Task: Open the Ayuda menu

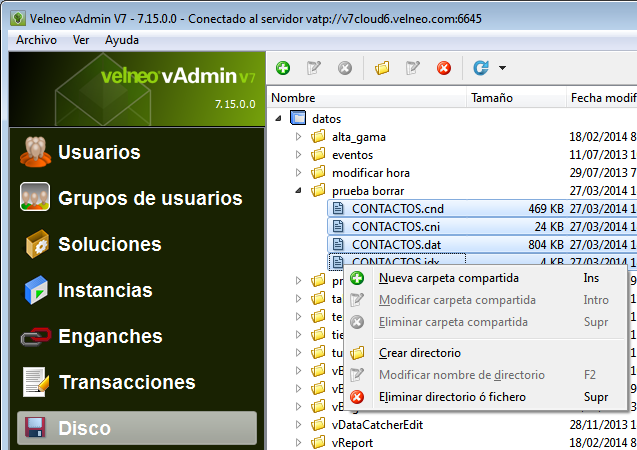Action: pyautogui.click(x=122, y=40)
